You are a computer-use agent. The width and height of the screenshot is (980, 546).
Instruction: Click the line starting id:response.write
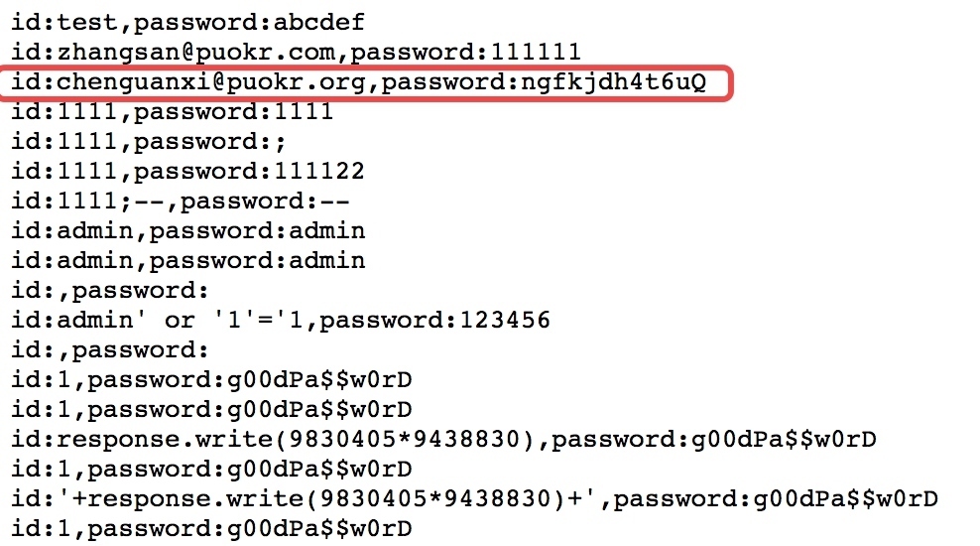click(x=443, y=440)
